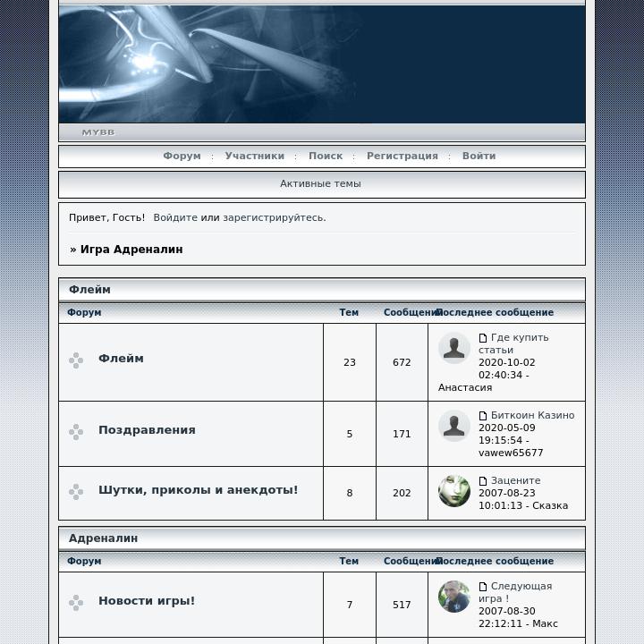Click the зарегистрируйтесь registration link
Viewport: 644px width, 644px height.
[273, 217]
